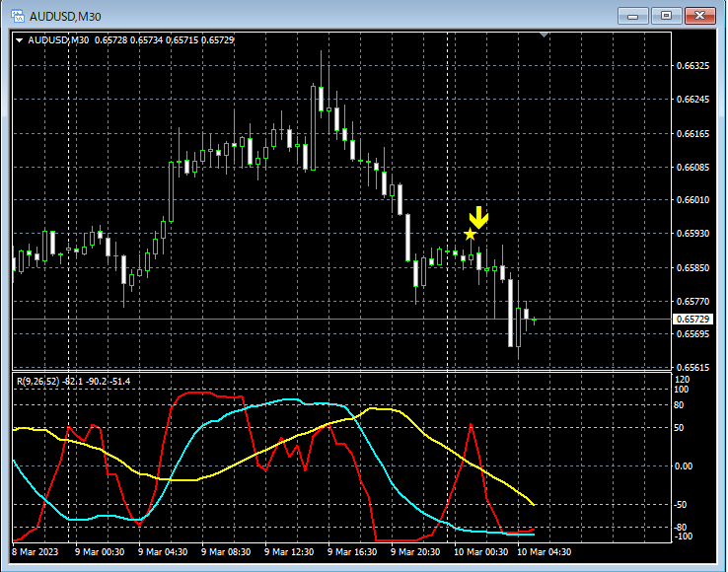Click the 10 Mar 04:30 time label
Screen dimensions: 728x572
544,552
